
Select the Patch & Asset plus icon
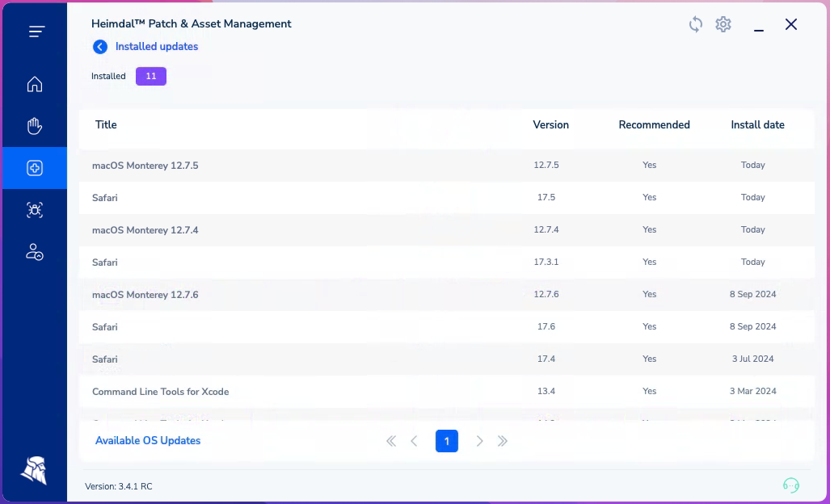35,168
